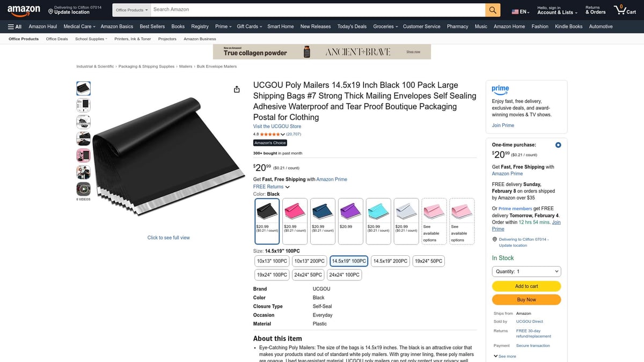Visit the UCGOU Store link
Viewport: 644px width, 362px height.
277,126
